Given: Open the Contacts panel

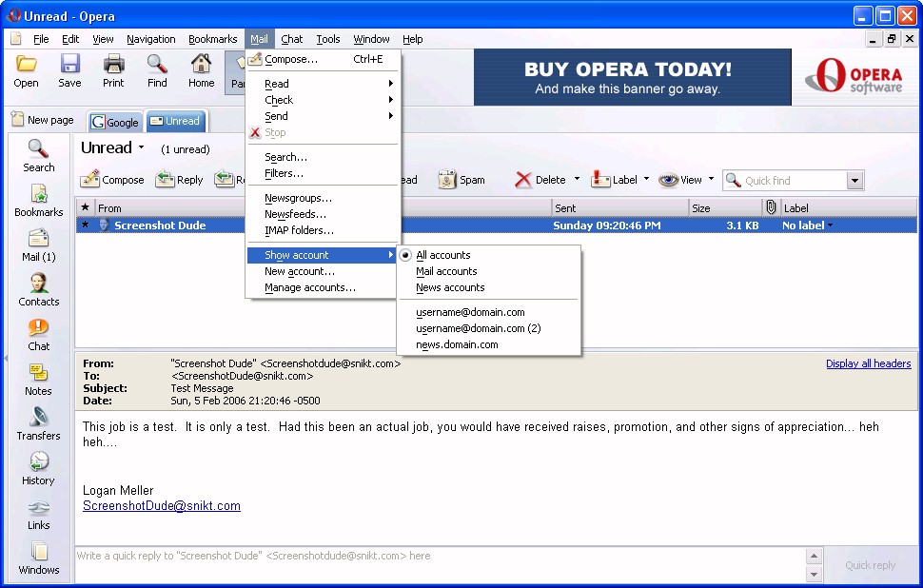Looking at the screenshot, I should click(x=39, y=289).
